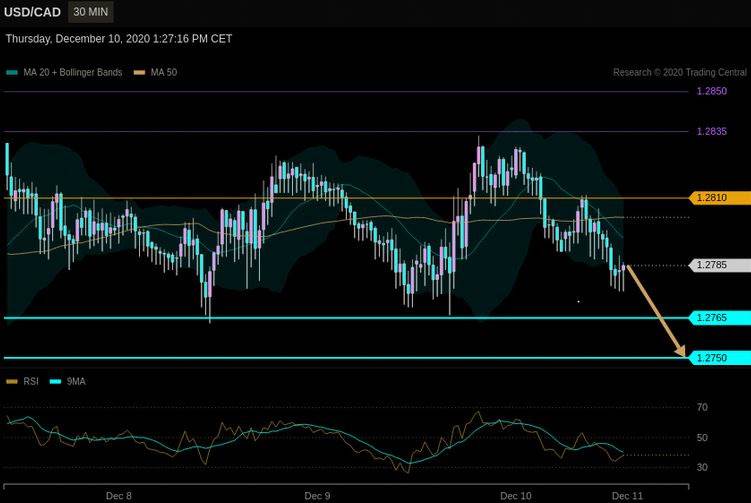Click the orange 1.2810 pivot price tag
751x503 pixels.
[x=720, y=197]
